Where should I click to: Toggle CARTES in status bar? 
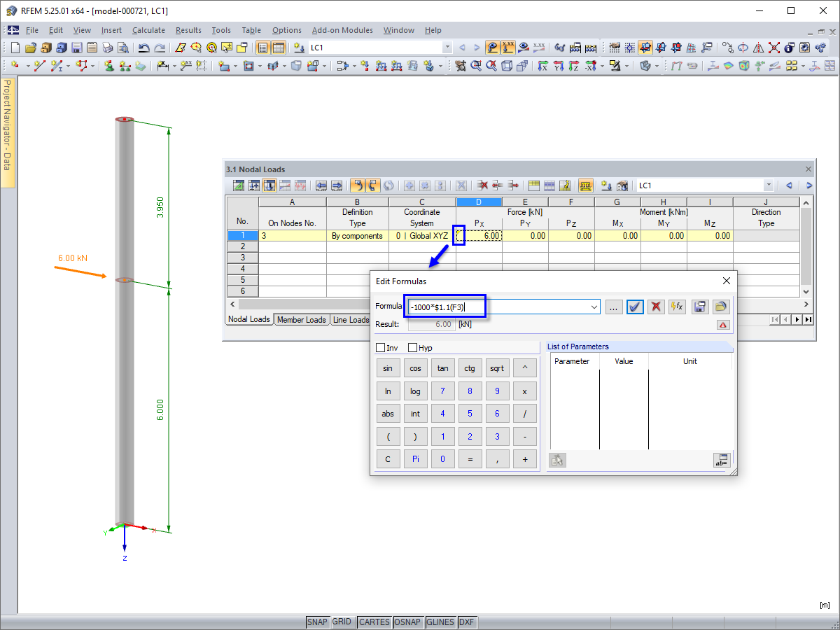tap(374, 622)
